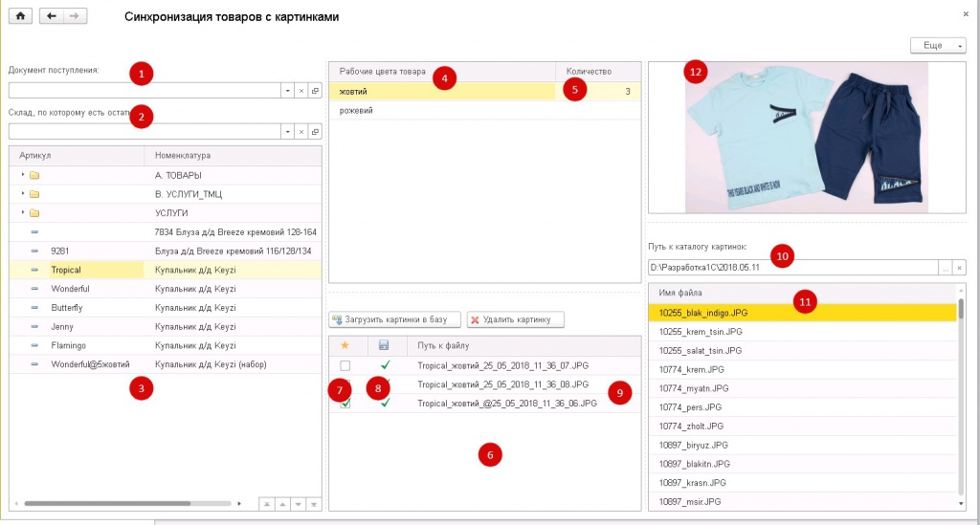
Task: Clear the picture catalog path
Action: coord(959,268)
